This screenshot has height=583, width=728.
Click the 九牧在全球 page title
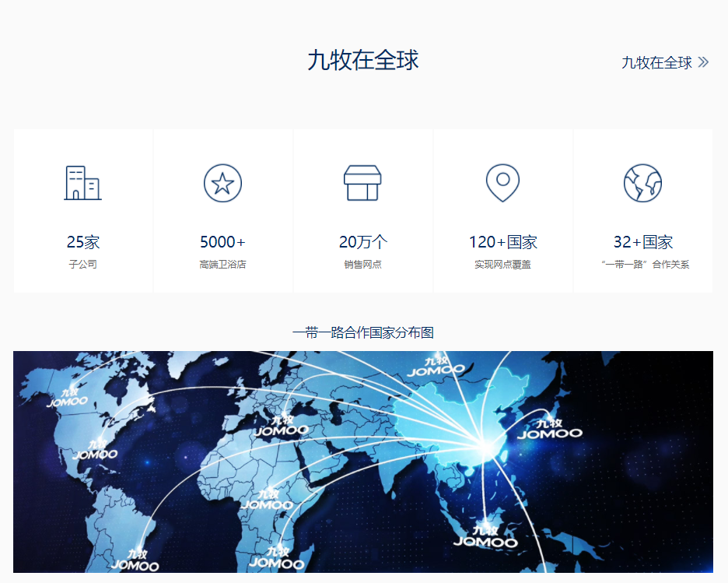(x=364, y=61)
